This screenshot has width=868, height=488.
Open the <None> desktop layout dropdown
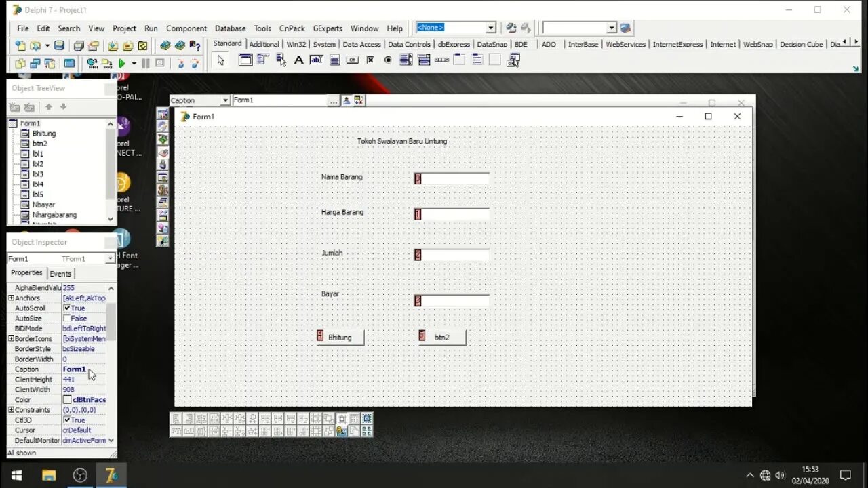click(490, 28)
